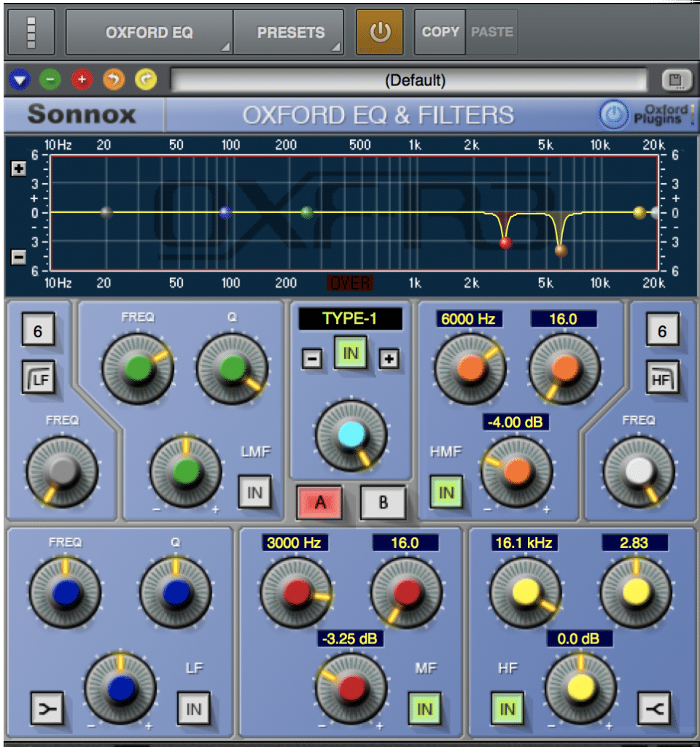The image size is (700, 747).
Task: Click the green LMF FREQ knob
Action: click(138, 368)
